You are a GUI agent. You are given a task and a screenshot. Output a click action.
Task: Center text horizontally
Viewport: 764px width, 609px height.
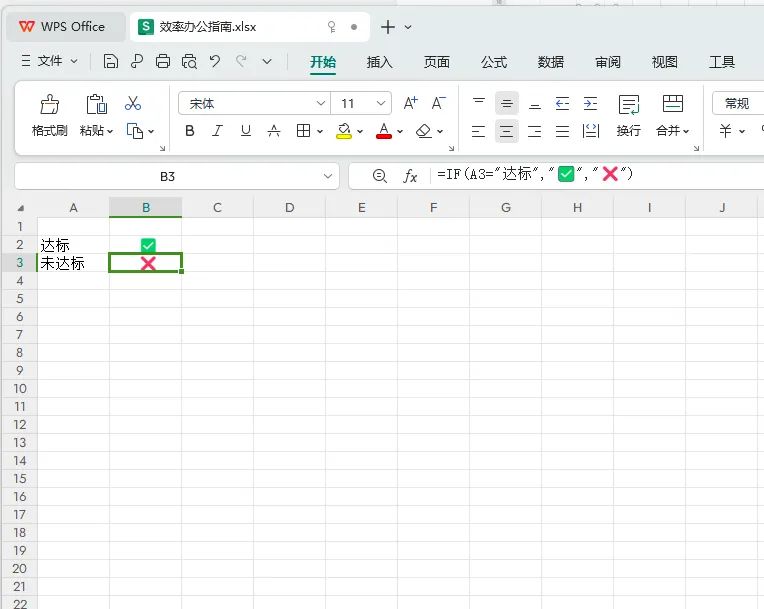point(507,131)
